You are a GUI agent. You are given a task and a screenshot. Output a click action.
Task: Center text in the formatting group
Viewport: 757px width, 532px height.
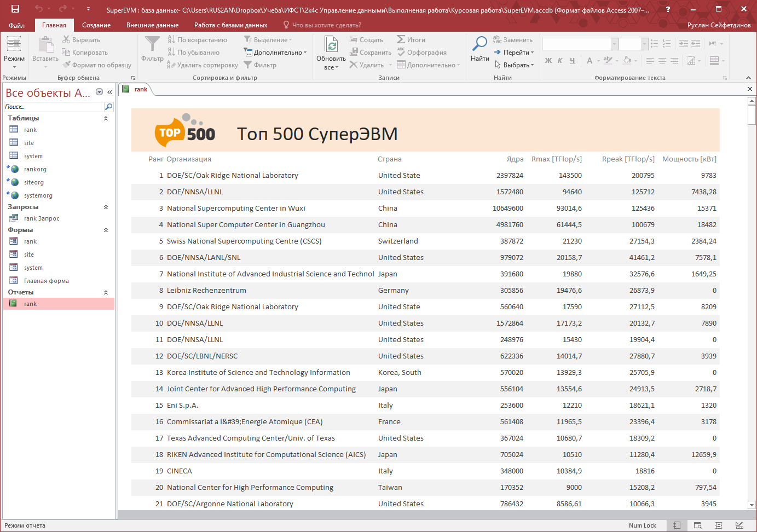tap(662, 61)
